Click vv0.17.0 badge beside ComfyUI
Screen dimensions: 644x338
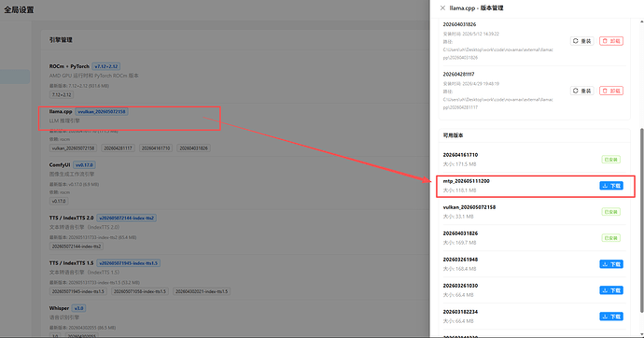click(84, 165)
